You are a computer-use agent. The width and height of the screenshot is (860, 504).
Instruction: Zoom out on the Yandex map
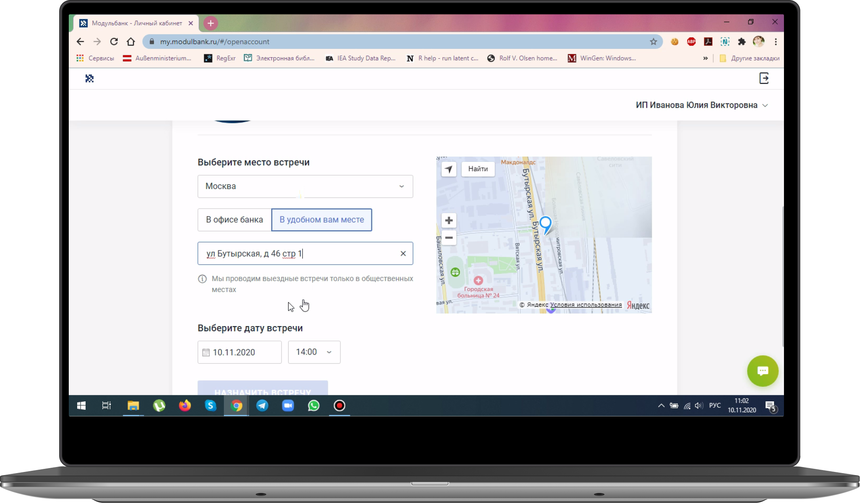tap(449, 237)
